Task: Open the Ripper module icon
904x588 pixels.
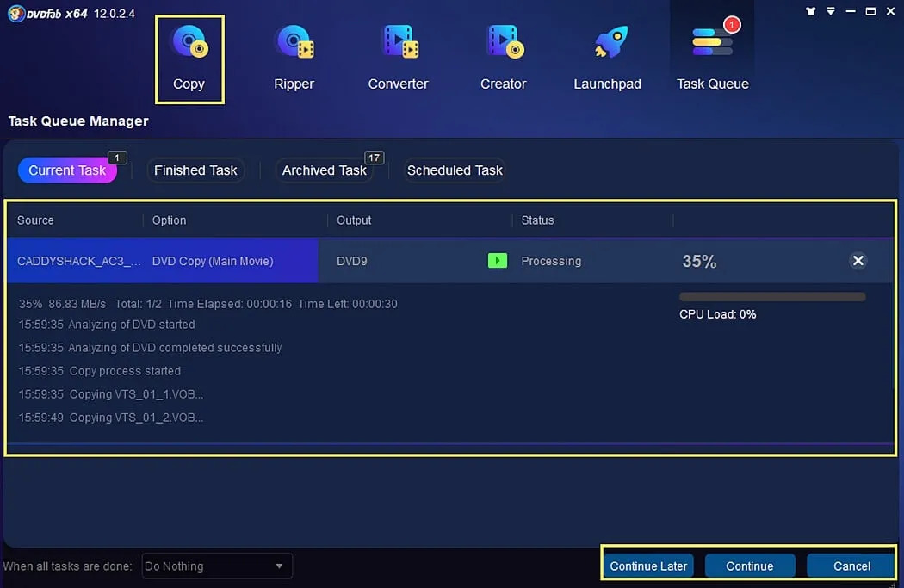Action: [x=294, y=43]
